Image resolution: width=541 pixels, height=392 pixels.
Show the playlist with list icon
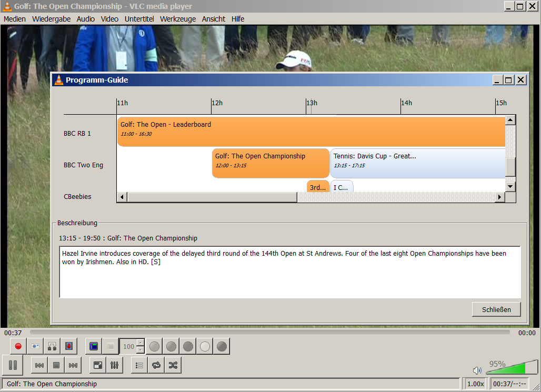coord(139,365)
